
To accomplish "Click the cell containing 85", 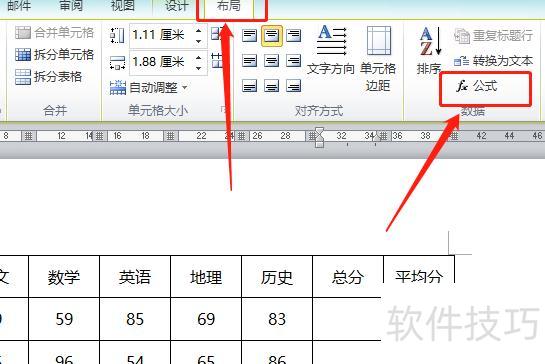I will pos(135,319).
